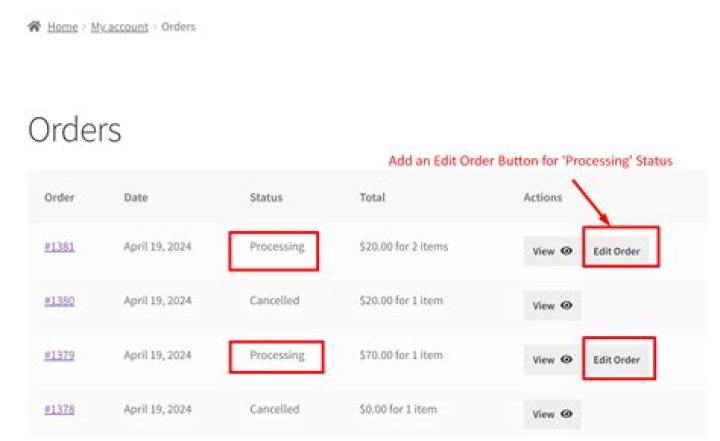The image size is (720, 441).
Task: Select the Processing status of order #1379
Action: (277, 355)
